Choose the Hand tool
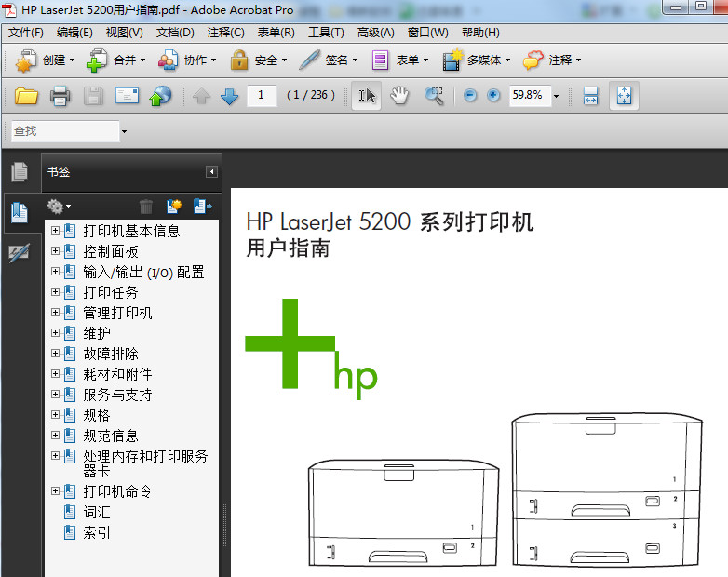This screenshot has width=728, height=577. [399, 96]
